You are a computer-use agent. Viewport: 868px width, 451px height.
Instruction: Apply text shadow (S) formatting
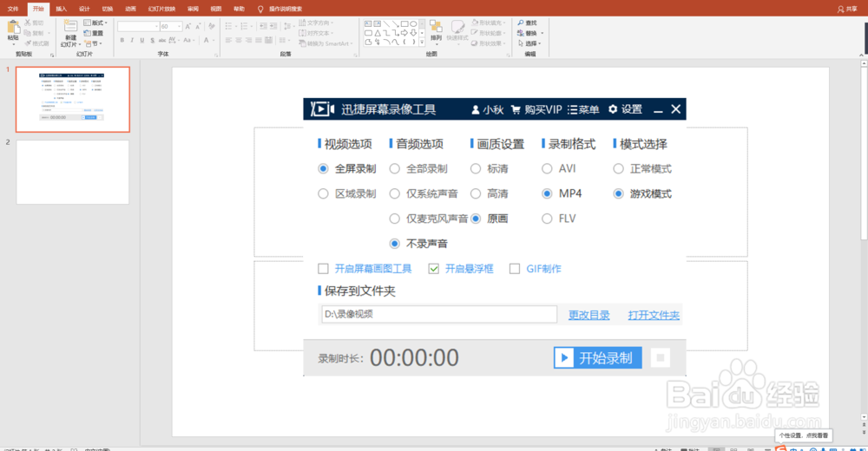(x=152, y=41)
